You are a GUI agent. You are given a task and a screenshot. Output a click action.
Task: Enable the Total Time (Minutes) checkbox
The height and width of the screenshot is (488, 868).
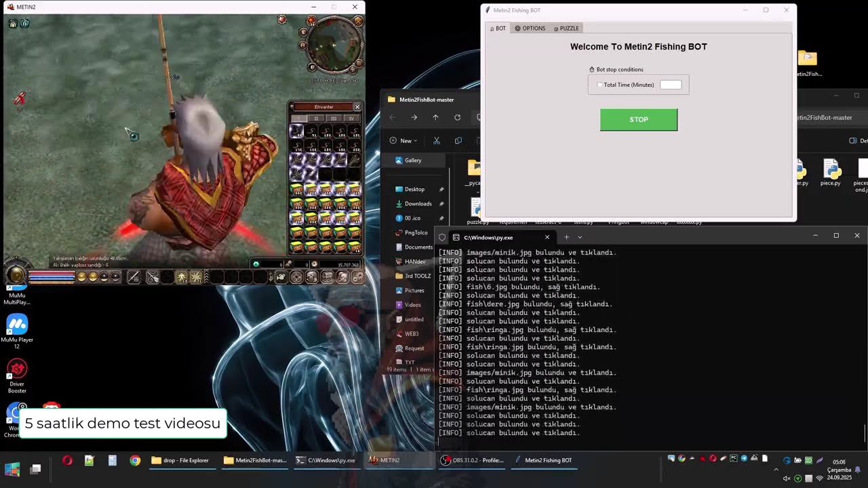599,85
